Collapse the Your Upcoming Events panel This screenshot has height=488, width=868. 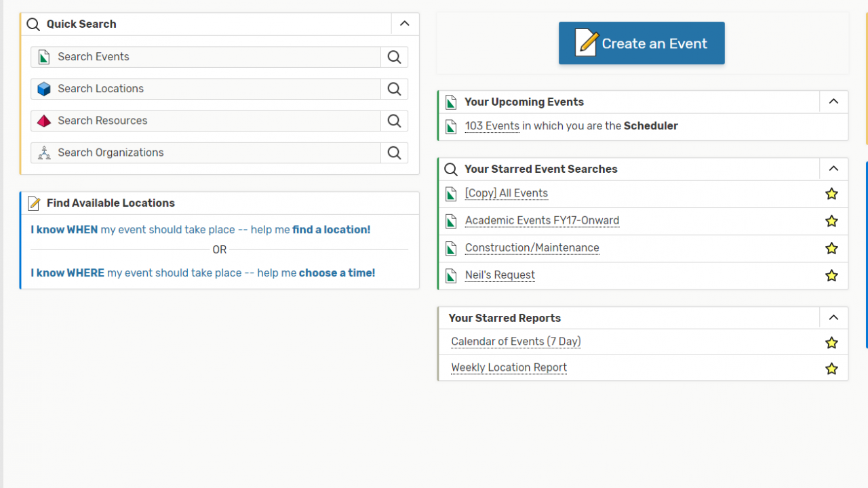pyautogui.click(x=833, y=102)
